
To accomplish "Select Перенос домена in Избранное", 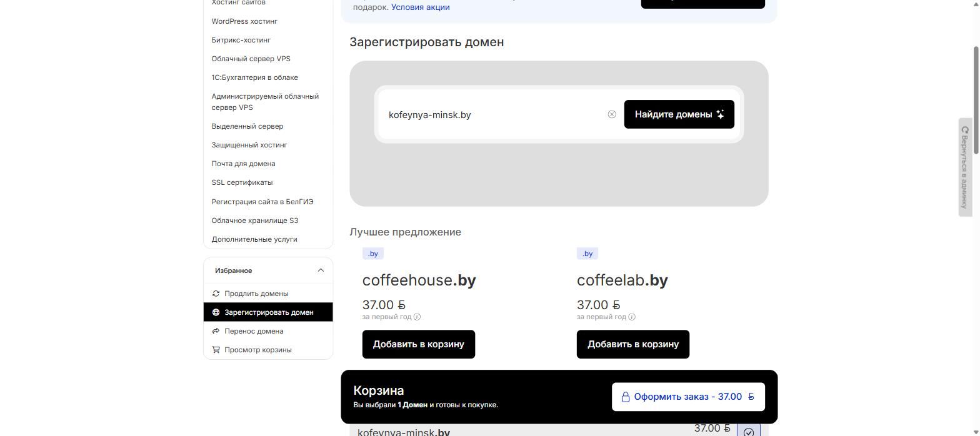I will click(268, 331).
